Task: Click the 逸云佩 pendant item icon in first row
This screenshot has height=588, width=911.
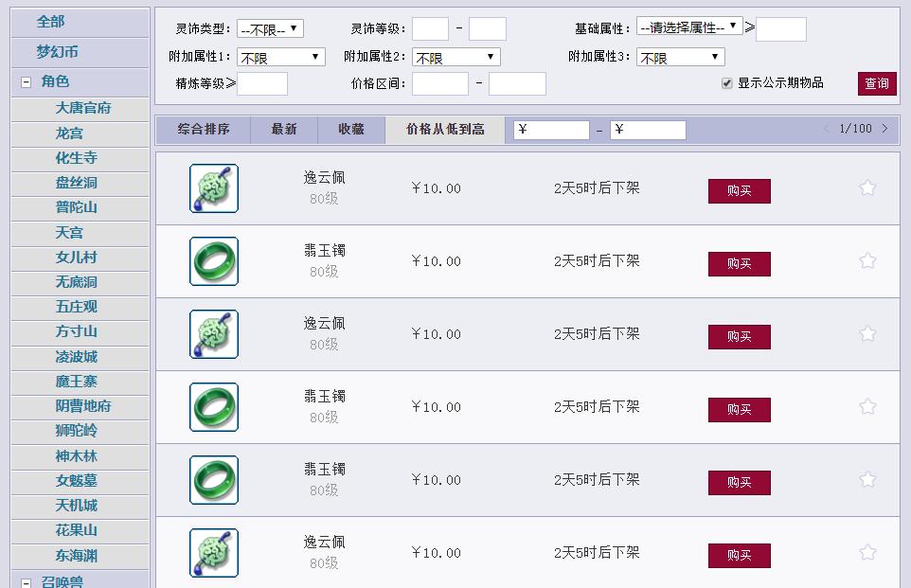Action: click(213, 187)
